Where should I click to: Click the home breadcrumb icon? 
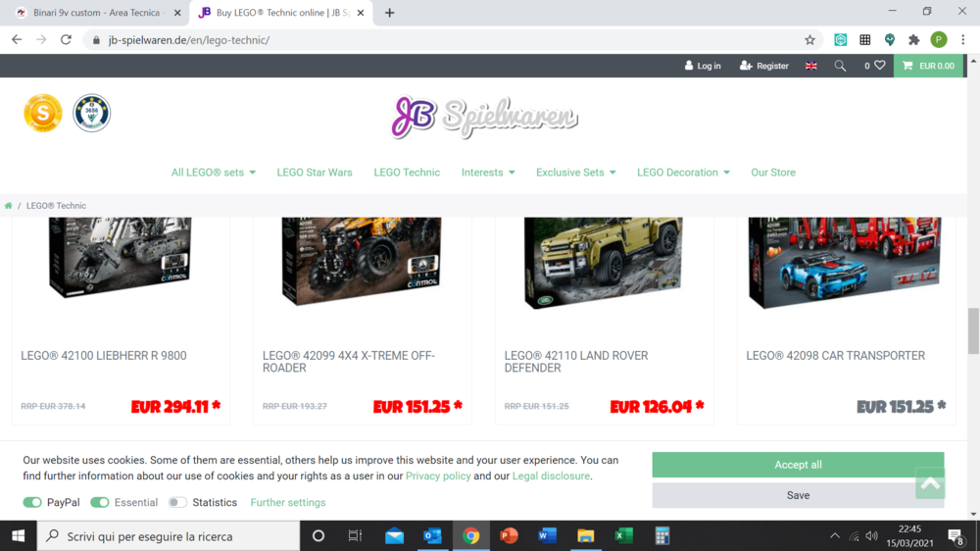point(8,206)
